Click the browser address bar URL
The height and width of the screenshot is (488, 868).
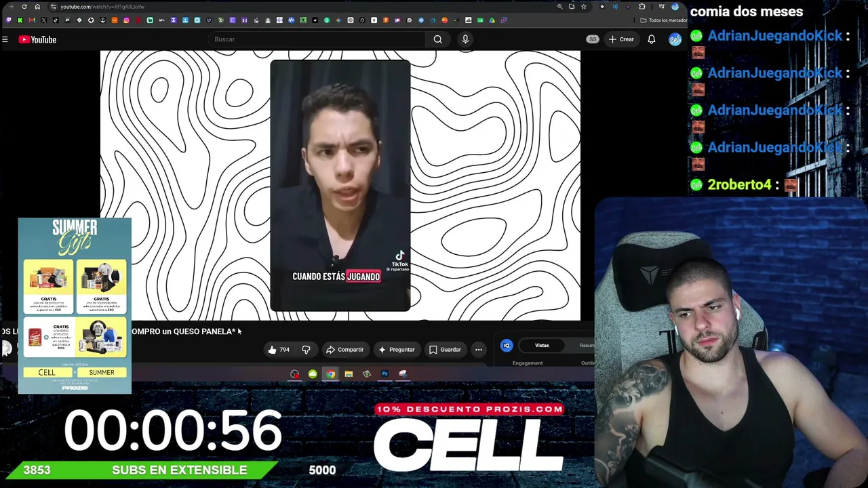click(x=102, y=7)
